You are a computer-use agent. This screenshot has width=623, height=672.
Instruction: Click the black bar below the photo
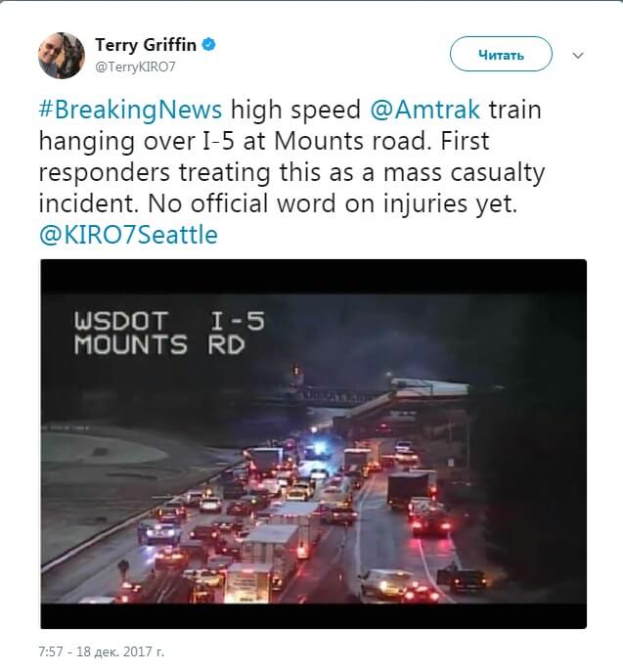(x=314, y=616)
